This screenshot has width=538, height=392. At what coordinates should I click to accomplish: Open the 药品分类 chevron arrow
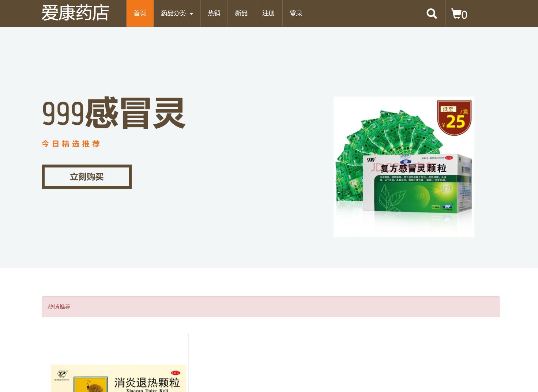click(x=191, y=14)
